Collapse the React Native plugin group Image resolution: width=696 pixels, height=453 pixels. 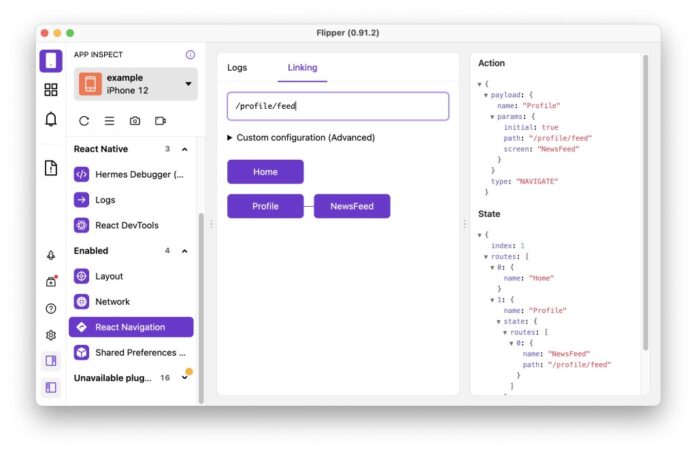tap(185, 149)
